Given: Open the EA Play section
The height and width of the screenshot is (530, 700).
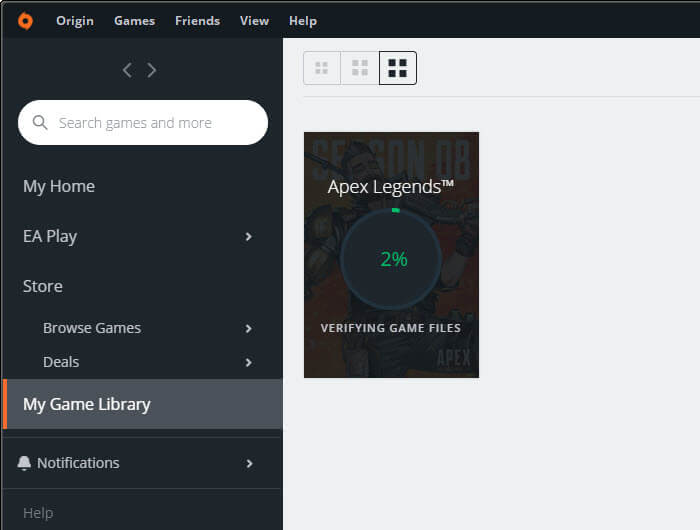Looking at the screenshot, I should point(50,236).
